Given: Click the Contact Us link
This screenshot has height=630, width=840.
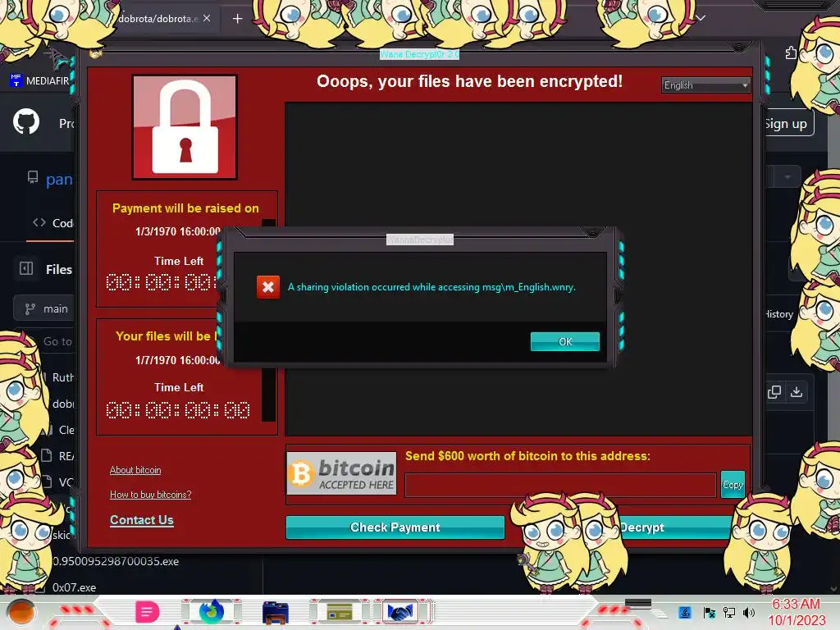Looking at the screenshot, I should (x=141, y=519).
